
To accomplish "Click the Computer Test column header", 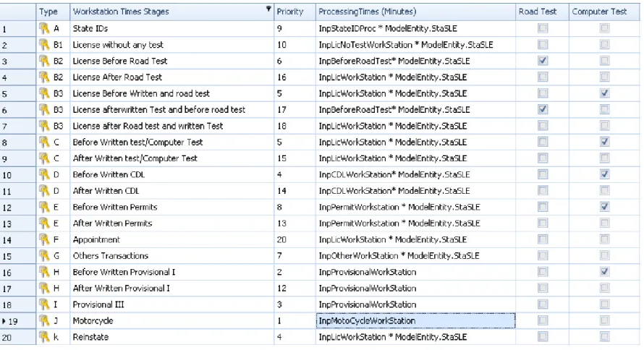I will 604,12.
